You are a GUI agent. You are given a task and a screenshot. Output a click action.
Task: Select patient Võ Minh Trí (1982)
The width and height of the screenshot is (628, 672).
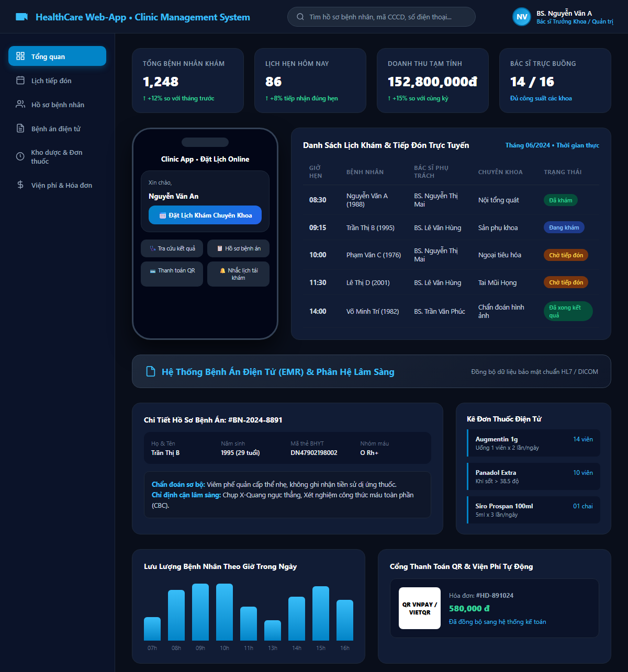tap(373, 311)
